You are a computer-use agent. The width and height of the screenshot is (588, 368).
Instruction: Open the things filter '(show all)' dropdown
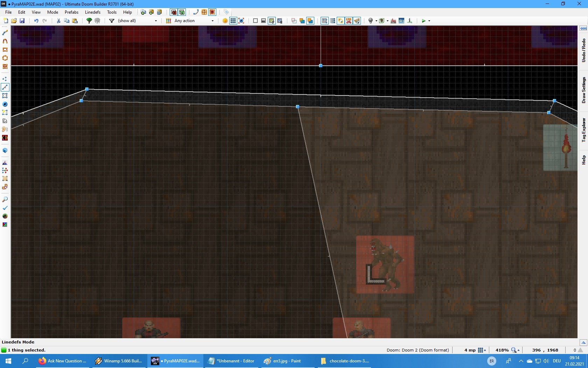pos(138,21)
